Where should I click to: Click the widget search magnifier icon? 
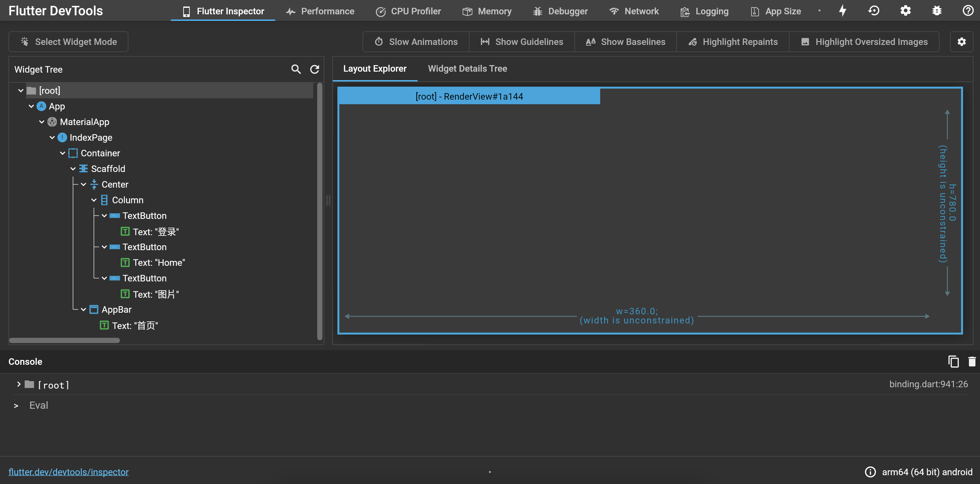[x=295, y=69]
